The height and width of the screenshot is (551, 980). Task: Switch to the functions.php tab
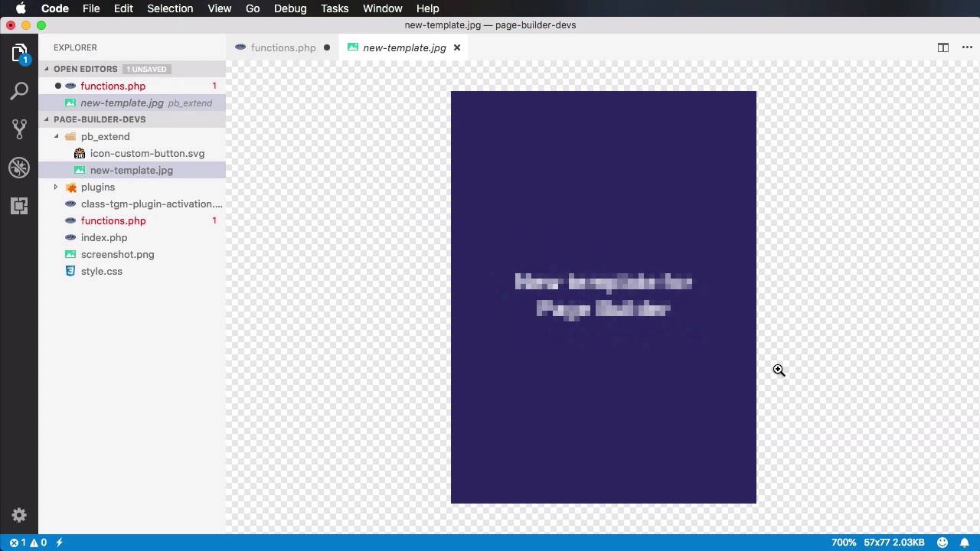[x=283, y=47]
